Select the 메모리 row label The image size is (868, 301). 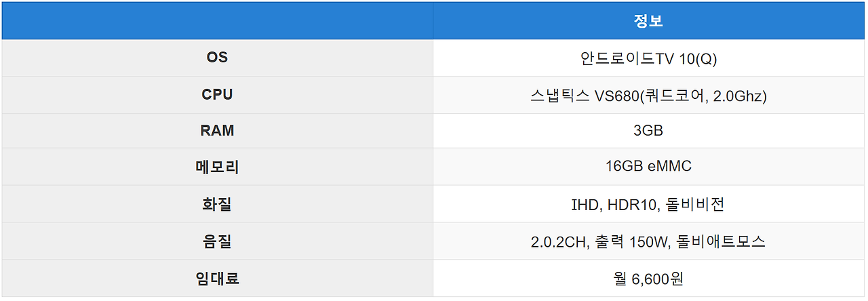(217, 167)
